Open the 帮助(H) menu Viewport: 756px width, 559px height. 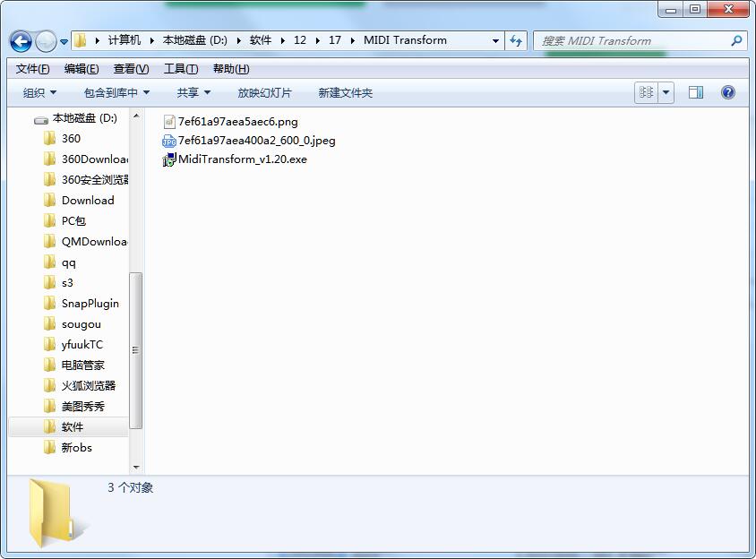(x=231, y=69)
